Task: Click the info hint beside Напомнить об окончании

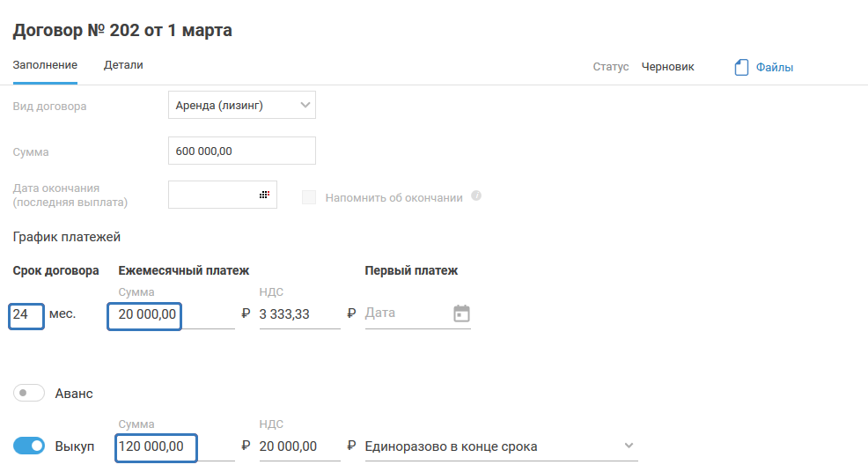Action: pyautogui.click(x=476, y=196)
